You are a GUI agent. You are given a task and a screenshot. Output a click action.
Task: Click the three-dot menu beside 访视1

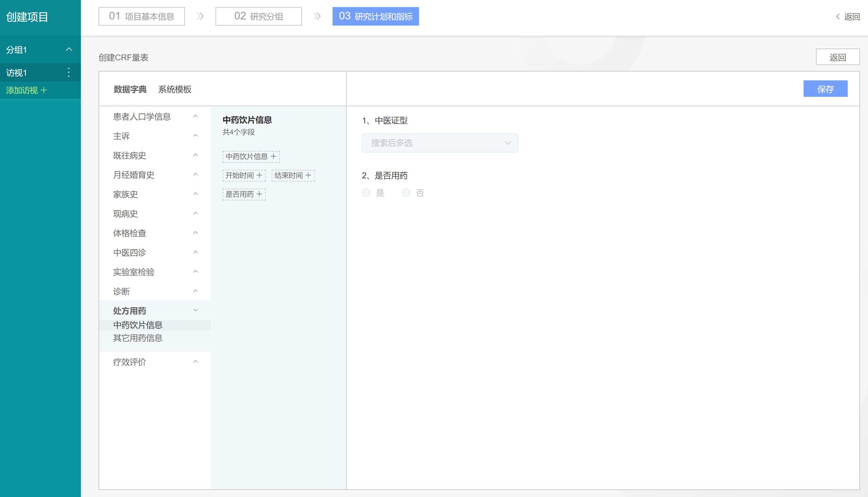point(69,72)
